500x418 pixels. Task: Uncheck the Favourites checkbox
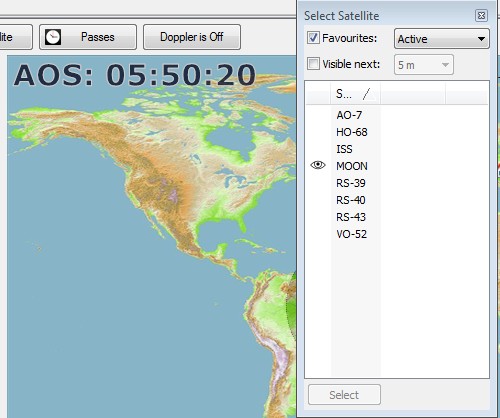click(313, 38)
